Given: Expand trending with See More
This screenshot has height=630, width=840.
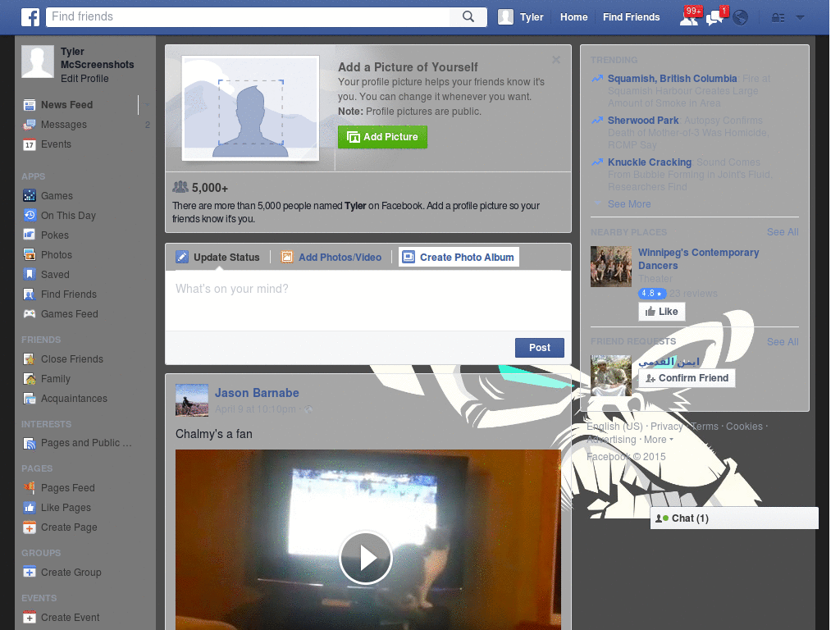Looking at the screenshot, I should click(x=629, y=204).
